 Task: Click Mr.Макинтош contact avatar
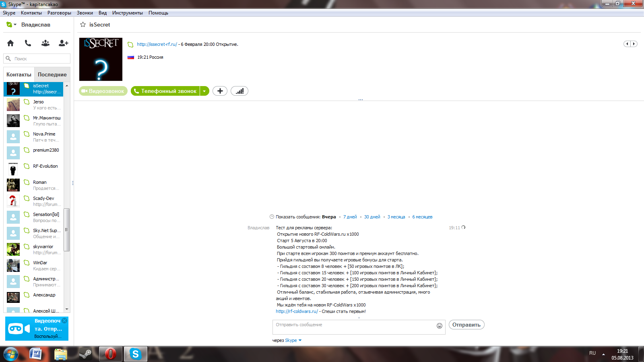coord(13,121)
